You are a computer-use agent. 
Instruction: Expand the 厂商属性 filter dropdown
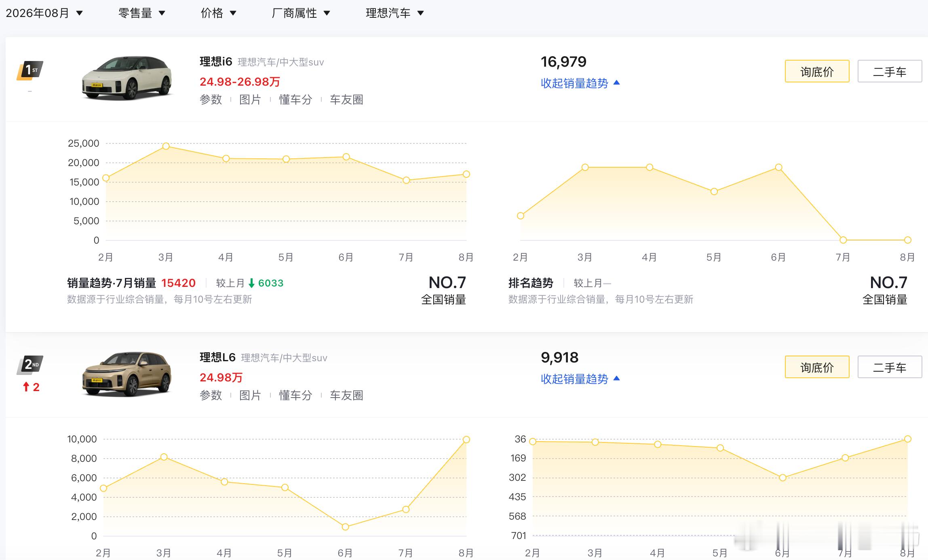(x=301, y=13)
